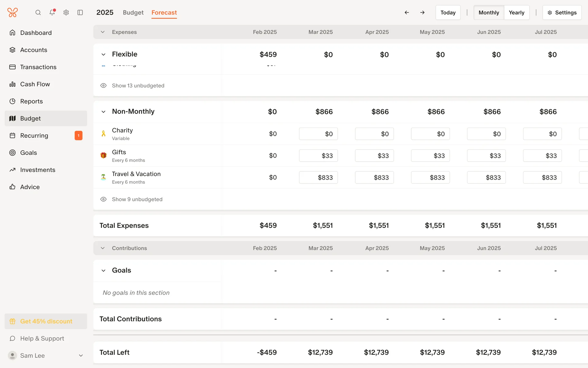Click the gear icon in top bar

pos(66,13)
